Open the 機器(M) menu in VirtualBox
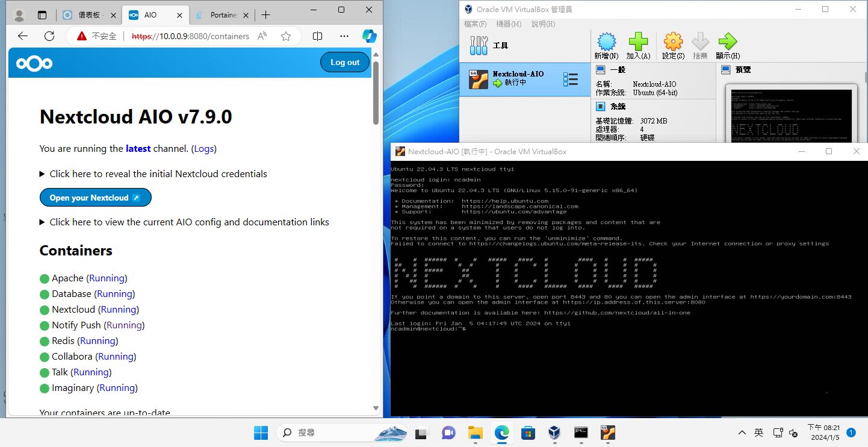The image size is (868, 447). click(509, 23)
